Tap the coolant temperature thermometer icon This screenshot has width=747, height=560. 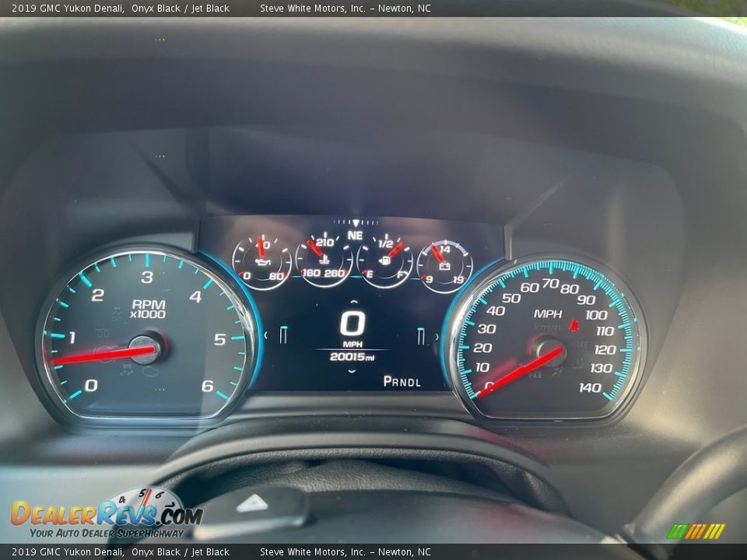click(x=324, y=260)
